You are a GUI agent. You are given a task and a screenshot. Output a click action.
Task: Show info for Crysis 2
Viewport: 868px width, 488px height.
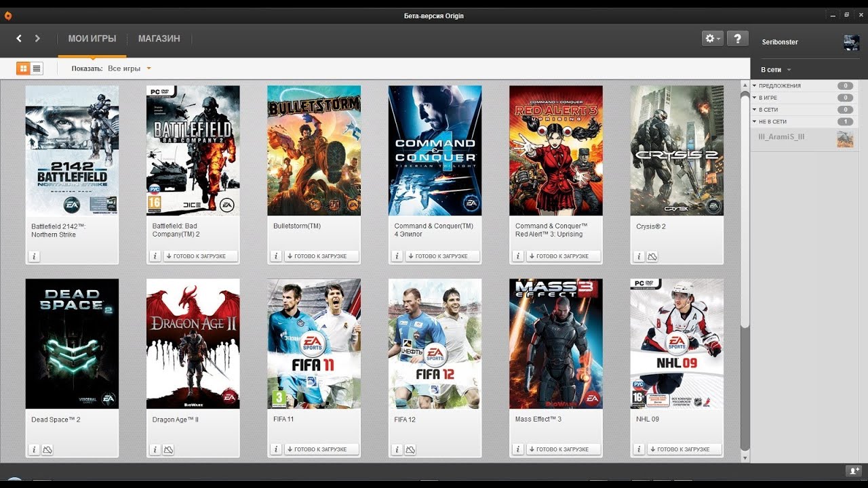click(x=639, y=256)
